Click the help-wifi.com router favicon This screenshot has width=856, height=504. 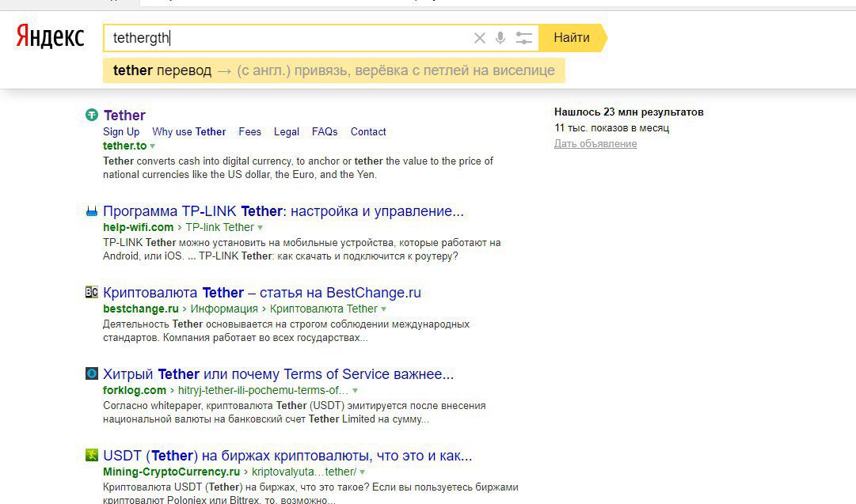pyautogui.click(x=92, y=211)
